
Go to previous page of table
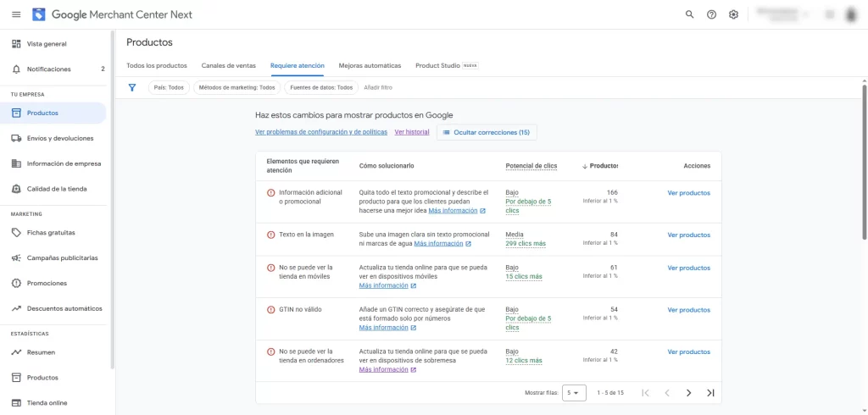pyautogui.click(x=667, y=393)
